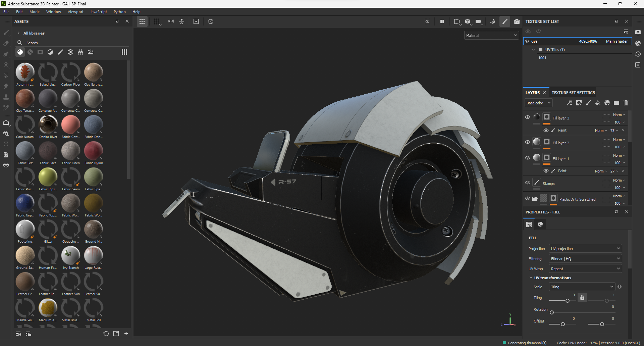Hide the Stamps layer
This screenshot has width=644, height=346.
528,183
